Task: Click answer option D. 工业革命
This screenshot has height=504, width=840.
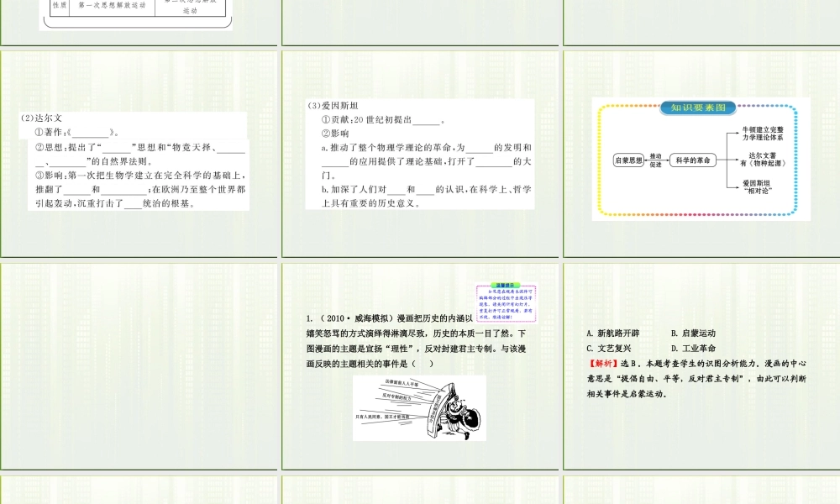Action: 693,348
